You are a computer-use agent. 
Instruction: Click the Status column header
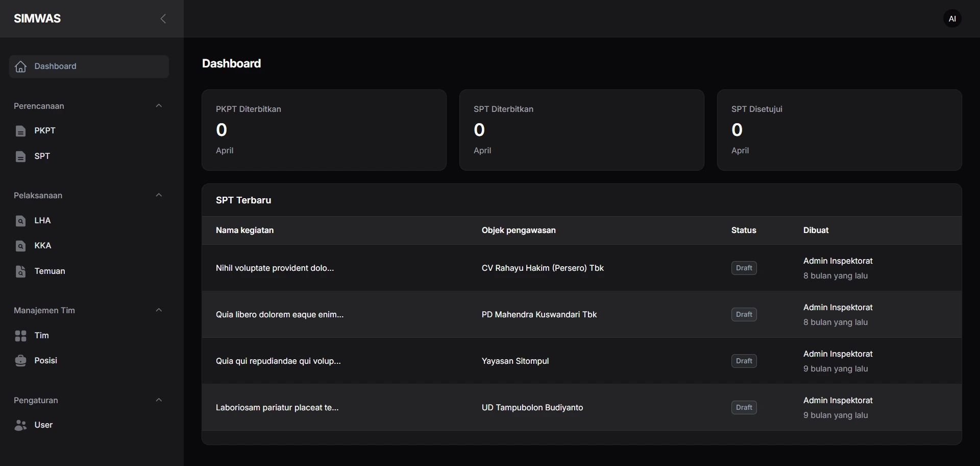pos(744,230)
